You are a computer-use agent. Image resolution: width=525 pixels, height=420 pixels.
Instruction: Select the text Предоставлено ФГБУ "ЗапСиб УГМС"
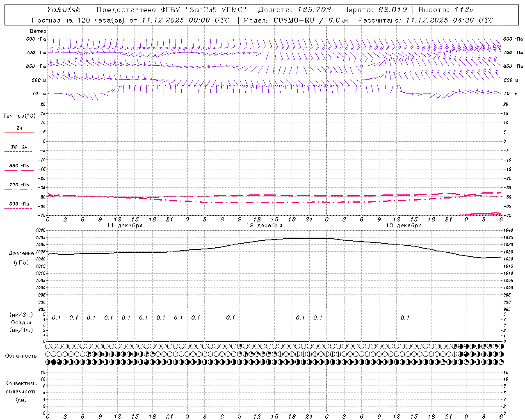click(171, 9)
